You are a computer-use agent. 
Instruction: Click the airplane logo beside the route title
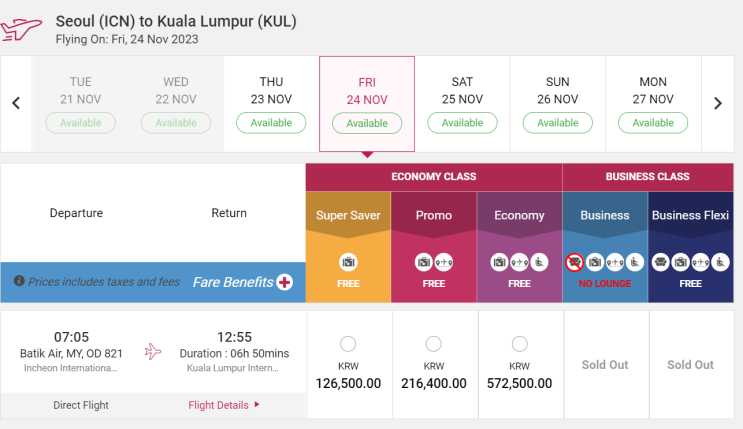pyautogui.click(x=24, y=28)
